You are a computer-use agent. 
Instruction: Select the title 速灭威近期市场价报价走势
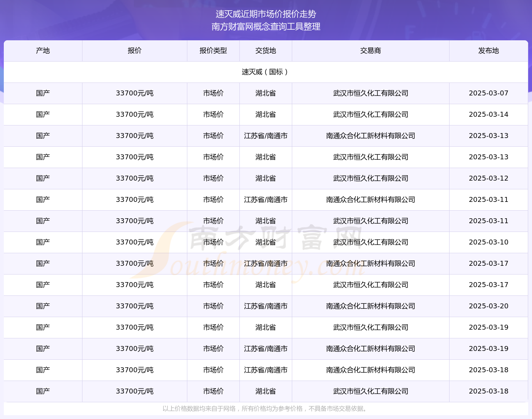(x=266, y=14)
